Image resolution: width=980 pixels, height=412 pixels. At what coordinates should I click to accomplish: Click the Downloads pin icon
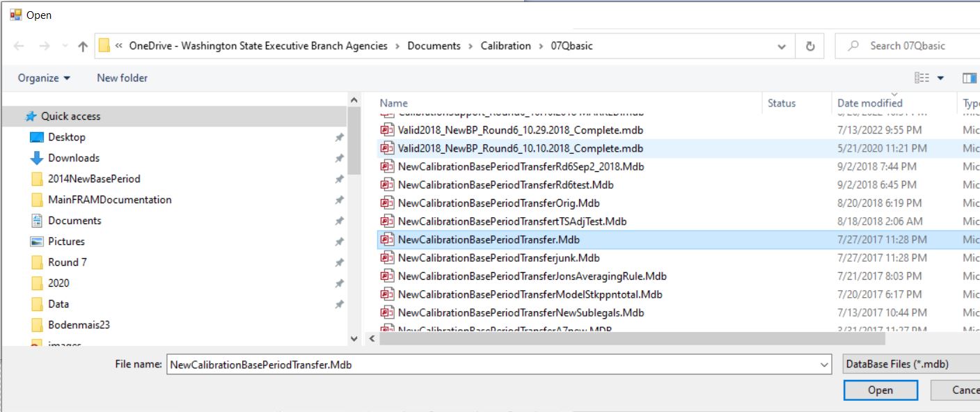tap(339, 159)
